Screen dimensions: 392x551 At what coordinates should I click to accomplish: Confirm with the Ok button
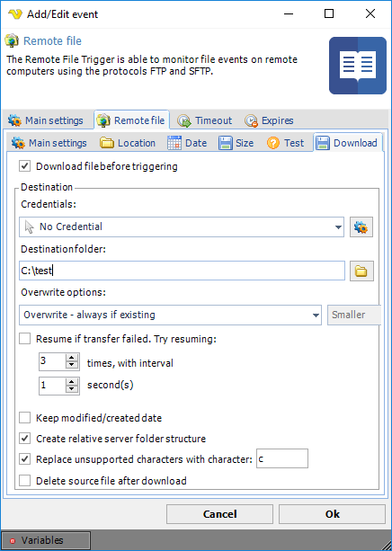tap(333, 514)
